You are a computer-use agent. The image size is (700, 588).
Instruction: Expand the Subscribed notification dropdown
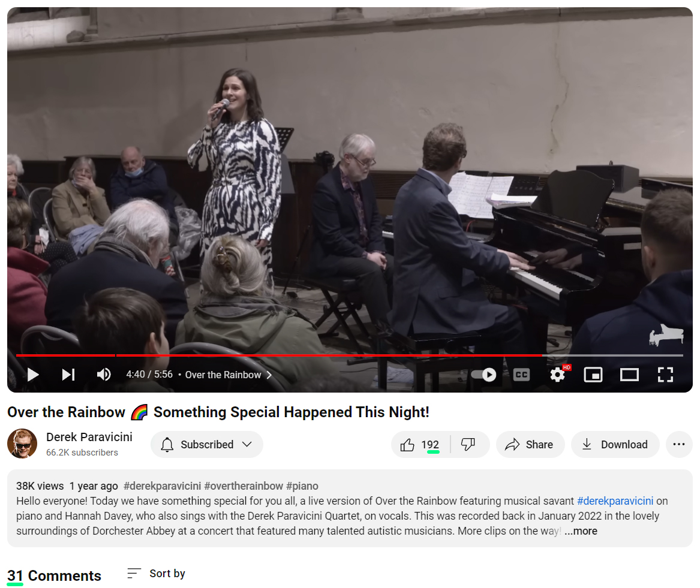coord(207,444)
